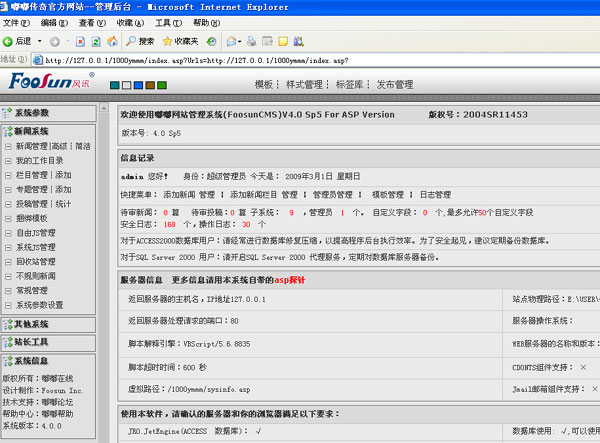Click the Refresh page icon
600x443 pixels.
(x=94, y=41)
